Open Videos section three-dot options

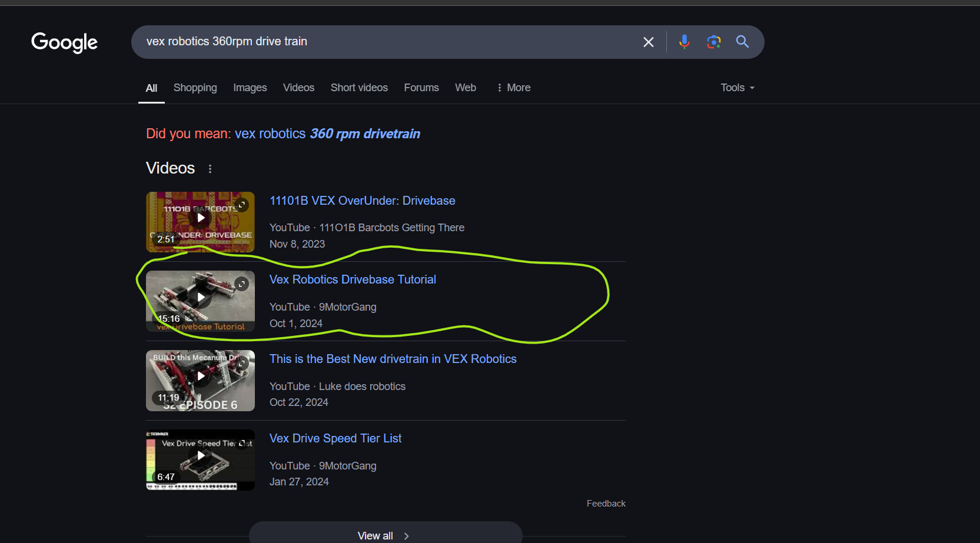(210, 169)
